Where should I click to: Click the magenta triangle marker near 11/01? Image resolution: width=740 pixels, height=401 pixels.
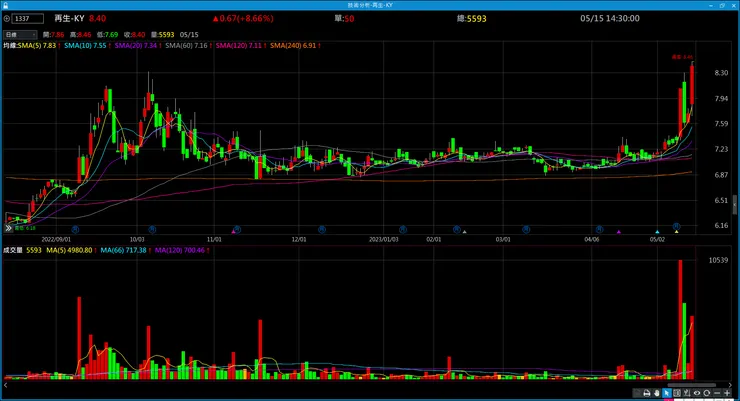point(233,232)
